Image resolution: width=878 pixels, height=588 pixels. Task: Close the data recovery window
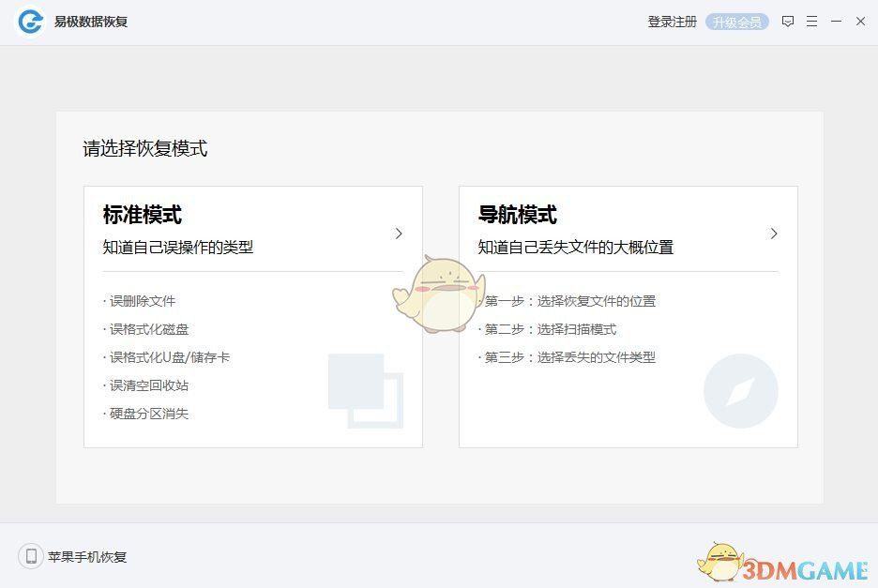(x=860, y=22)
